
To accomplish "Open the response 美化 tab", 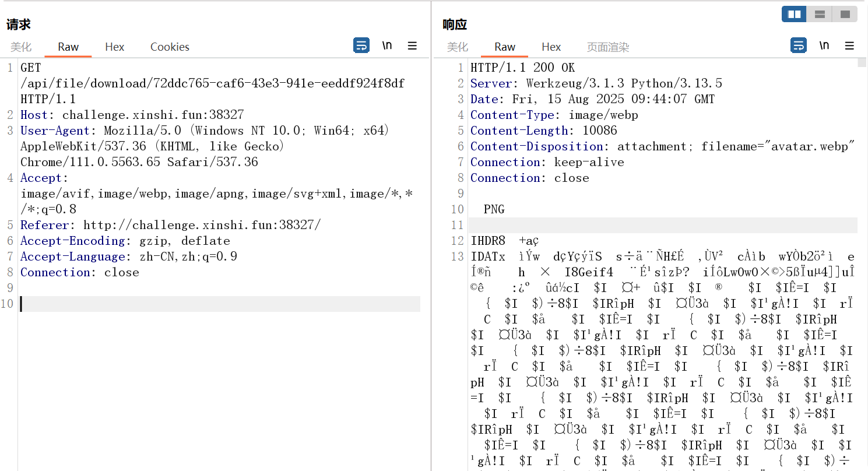I will coord(458,47).
